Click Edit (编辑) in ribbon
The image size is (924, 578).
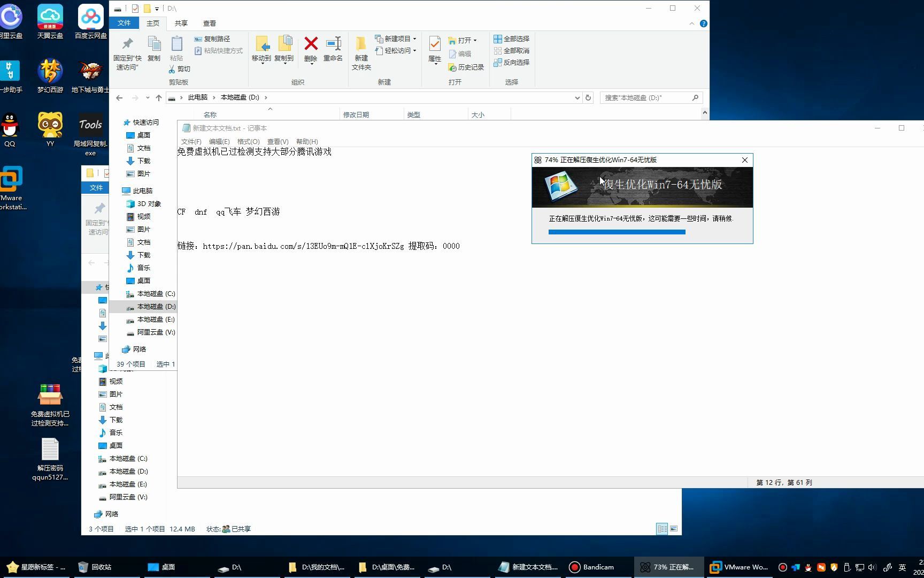point(460,54)
